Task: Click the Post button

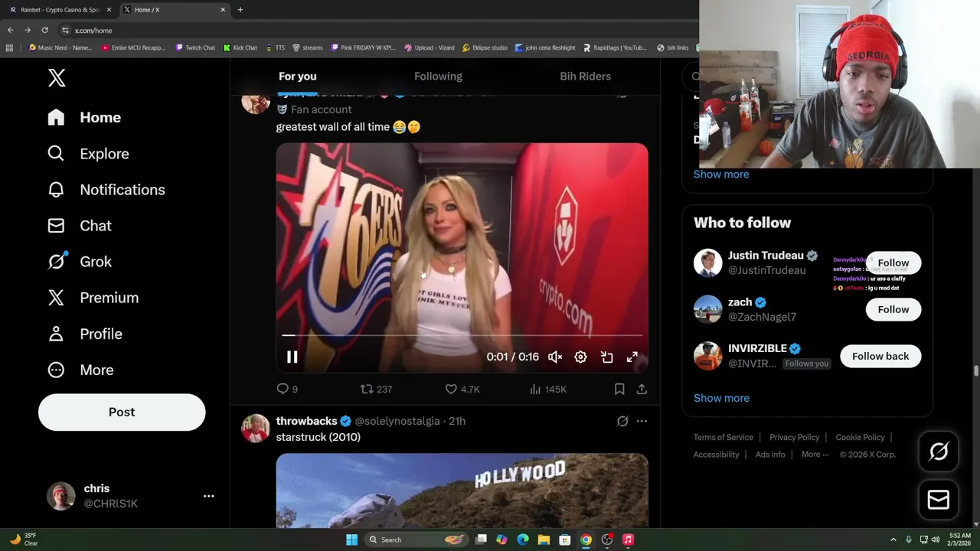Action: [x=122, y=412]
